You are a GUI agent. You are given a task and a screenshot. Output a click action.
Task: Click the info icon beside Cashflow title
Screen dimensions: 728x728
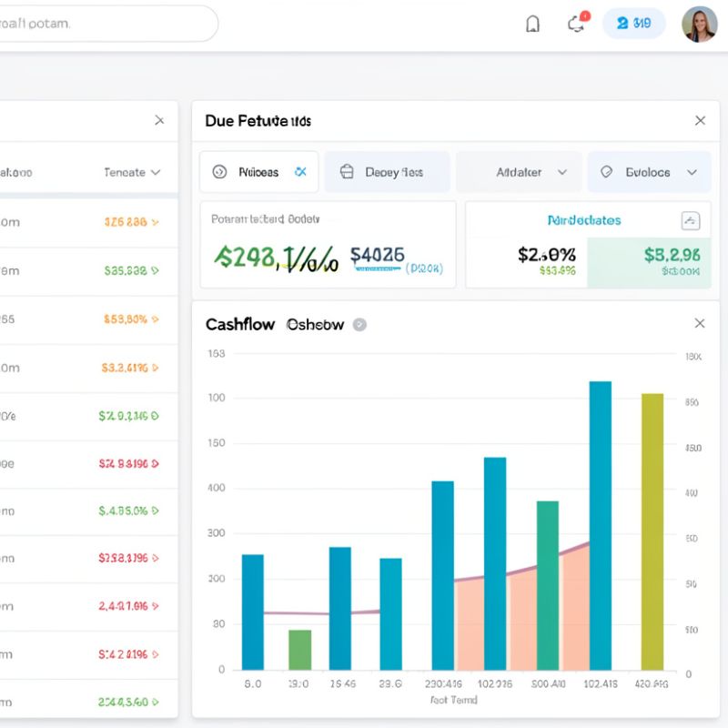pyautogui.click(x=359, y=324)
